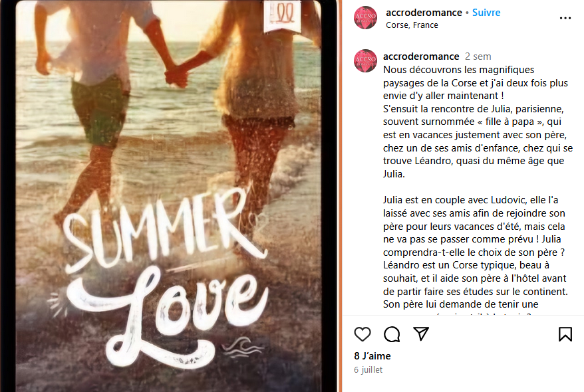
Task: Open the Summer Love book cover image
Action: pos(168,196)
